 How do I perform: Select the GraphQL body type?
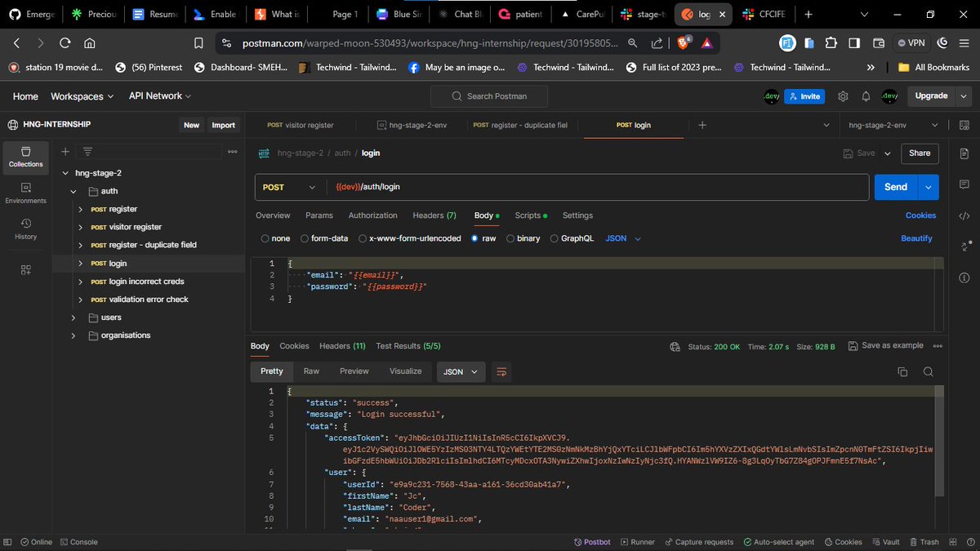[571, 238]
